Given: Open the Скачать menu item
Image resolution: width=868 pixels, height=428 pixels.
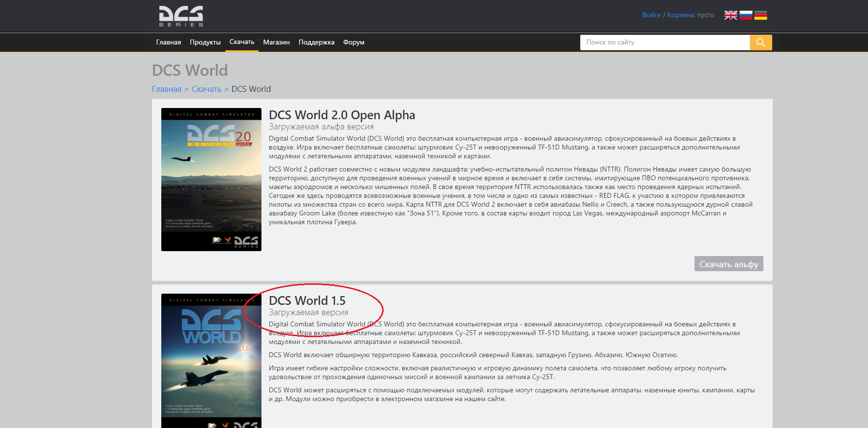Looking at the screenshot, I should [242, 42].
